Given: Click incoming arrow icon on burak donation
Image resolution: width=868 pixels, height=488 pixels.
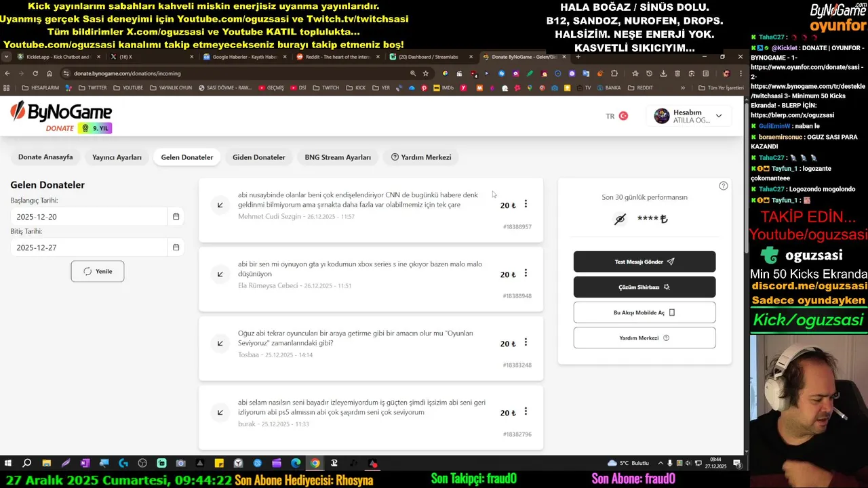Looking at the screenshot, I should (x=220, y=412).
